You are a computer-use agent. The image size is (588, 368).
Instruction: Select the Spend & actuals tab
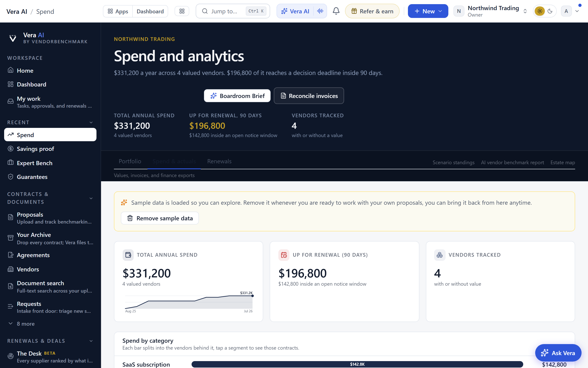(x=174, y=161)
